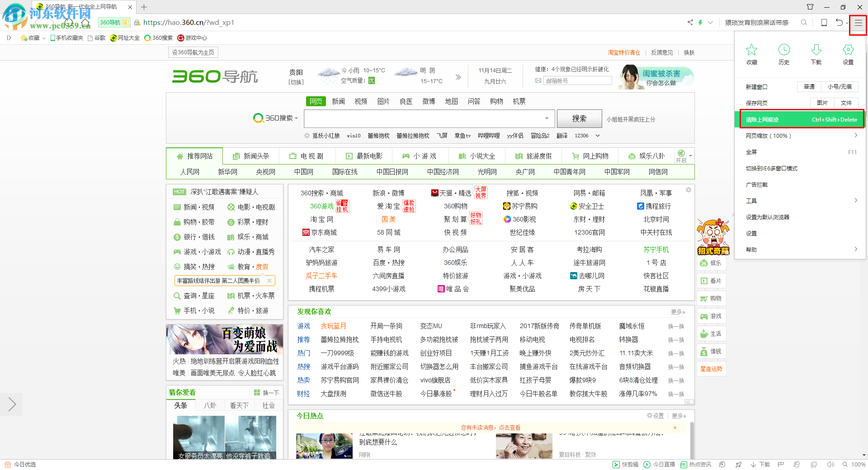The width and height of the screenshot is (868, 470).
Task: Expand the 网页缩放 submenu
Action: (x=855, y=136)
